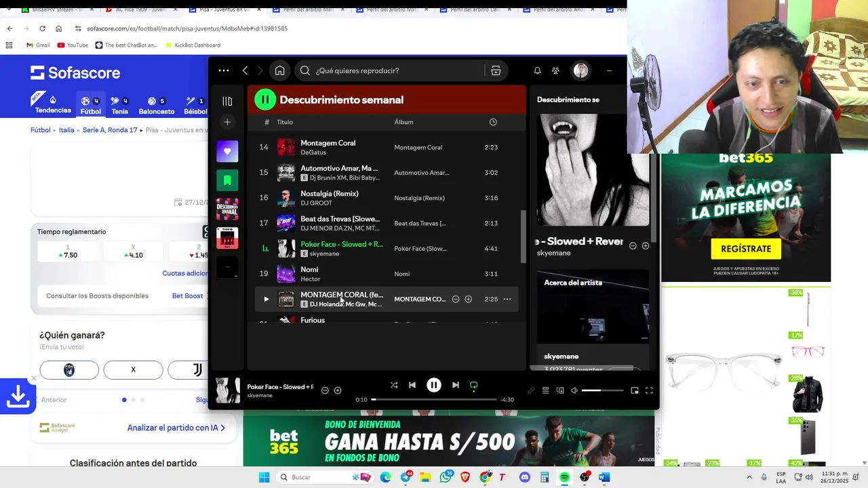Screen dimensions: 868x488
Task: Pause playback with the center white button
Action: point(434,385)
